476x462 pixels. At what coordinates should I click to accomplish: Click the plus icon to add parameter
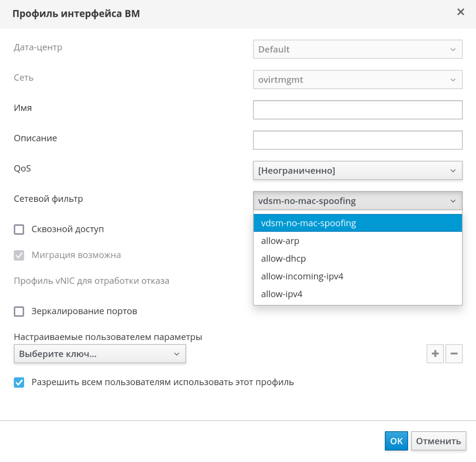pyautogui.click(x=435, y=354)
